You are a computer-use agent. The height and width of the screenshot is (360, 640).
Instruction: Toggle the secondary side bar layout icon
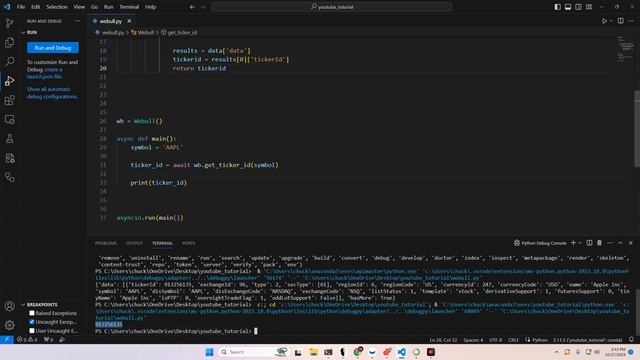coord(578,7)
